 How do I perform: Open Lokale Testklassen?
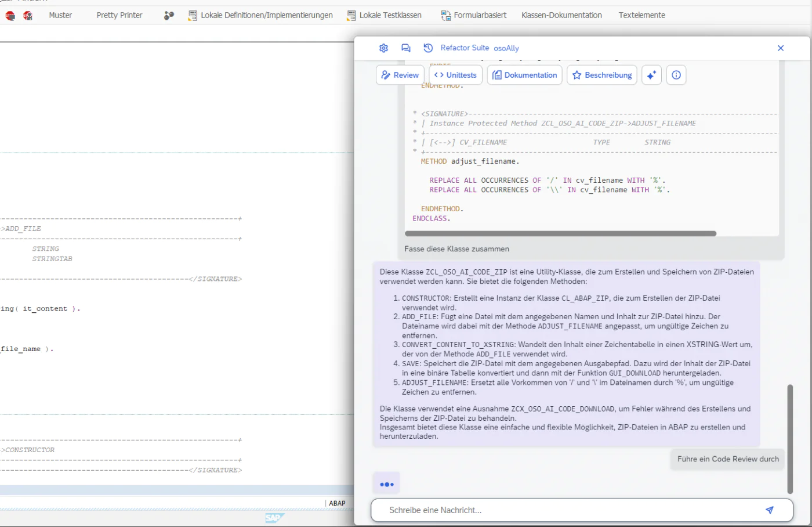click(x=384, y=15)
